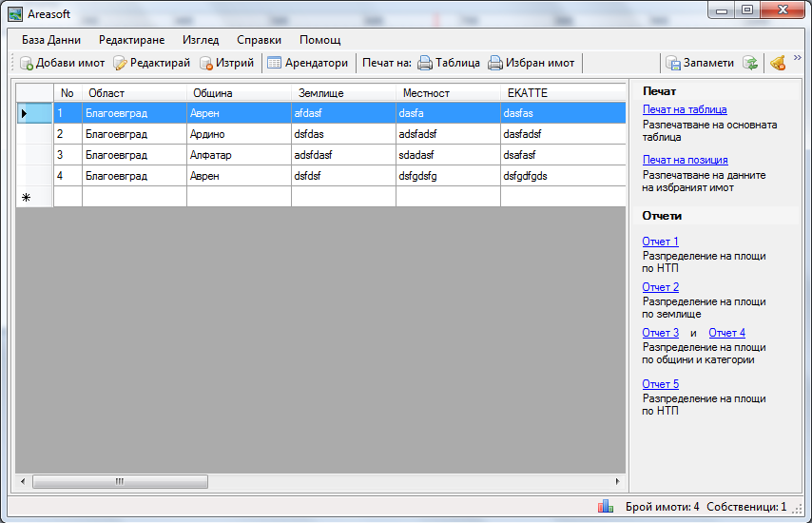Click the database refresh icon

[x=750, y=64]
